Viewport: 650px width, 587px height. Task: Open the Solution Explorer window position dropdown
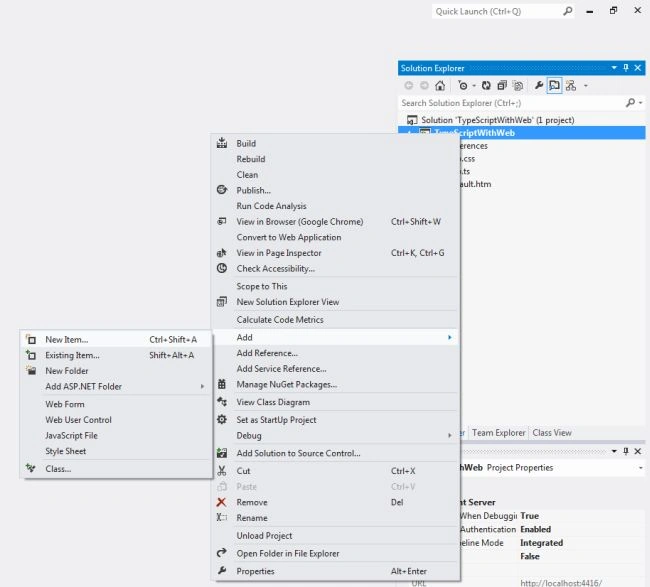coord(614,68)
